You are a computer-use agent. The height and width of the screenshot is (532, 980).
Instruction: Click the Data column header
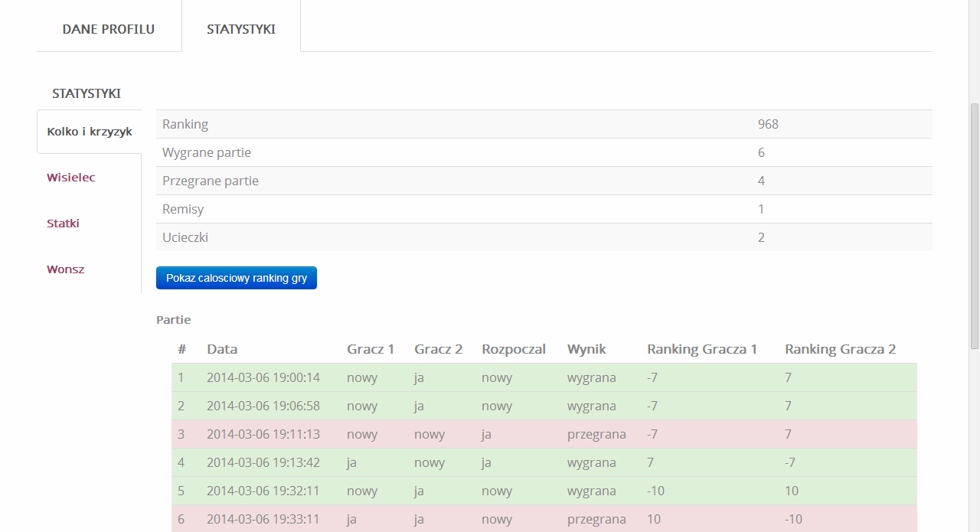coord(222,349)
